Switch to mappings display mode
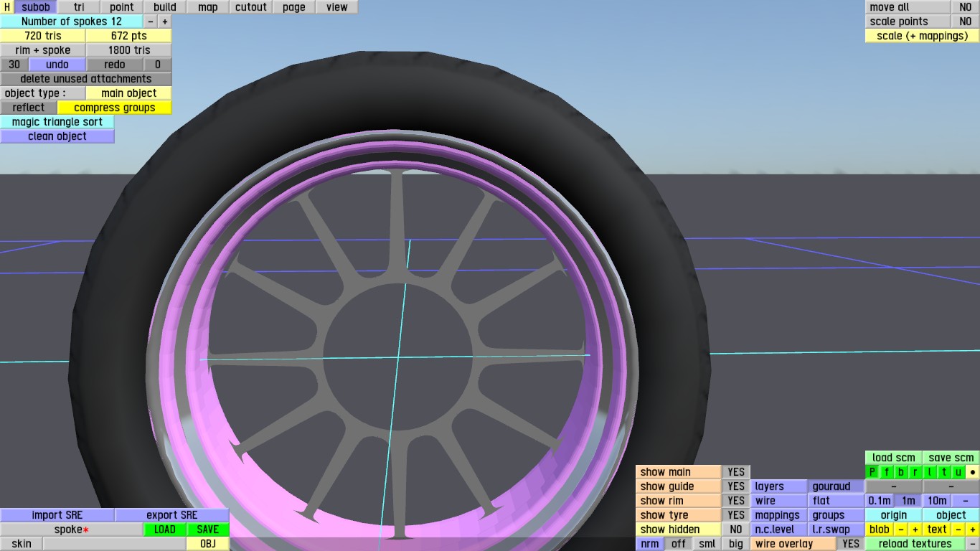The width and height of the screenshot is (980, 551). point(779,515)
